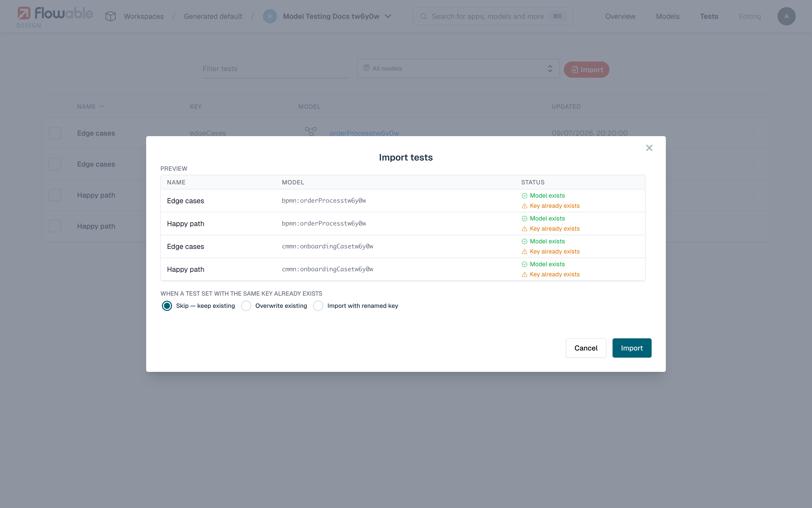
Task: Expand the Model Testing Docs app chevron
Action: [388, 16]
